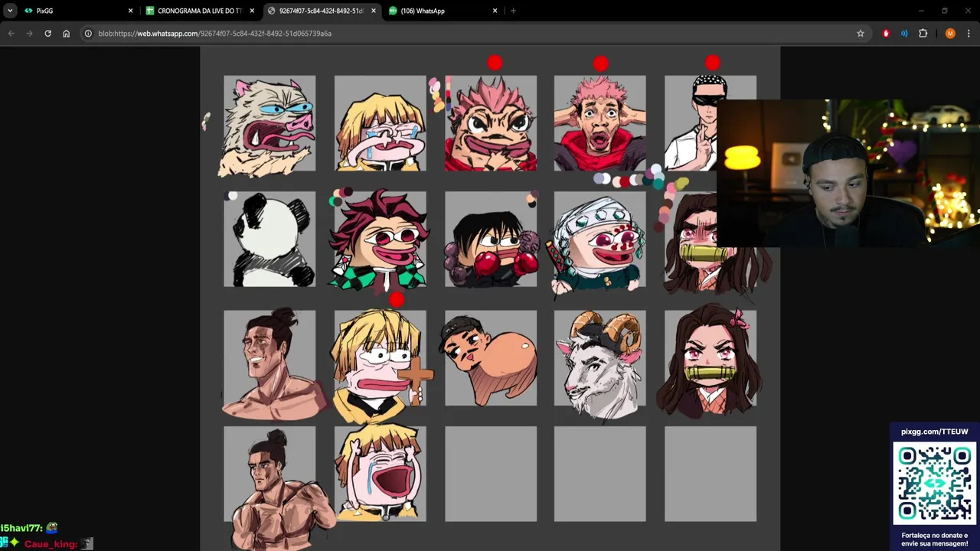Minimize the browser window

coord(921,11)
